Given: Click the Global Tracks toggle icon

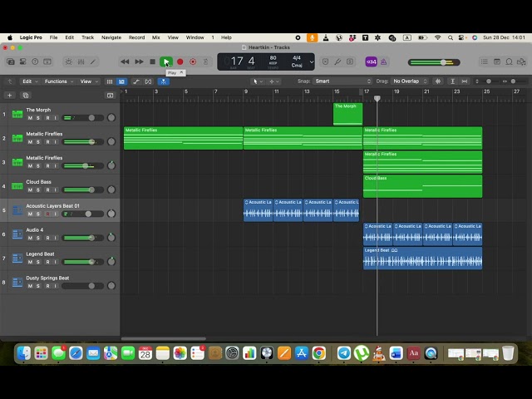Looking at the screenshot, I should [x=110, y=96].
